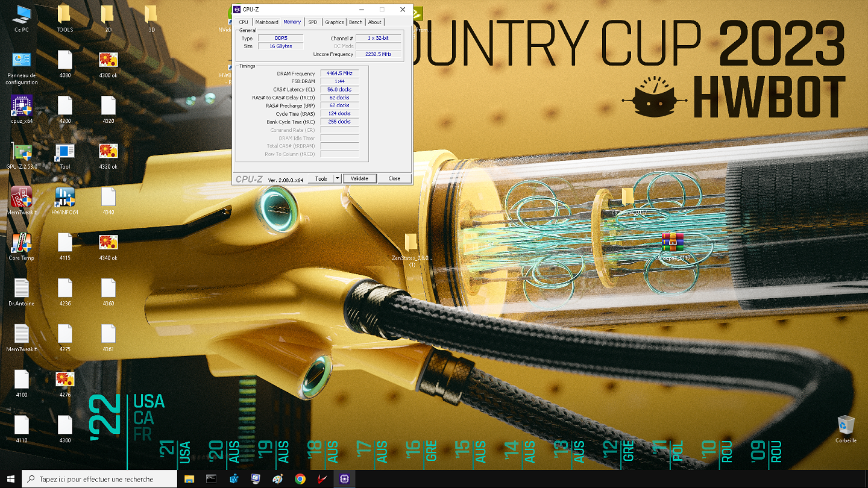Open the Windows Start menu

pyautogui.click(x=11, y=479)
